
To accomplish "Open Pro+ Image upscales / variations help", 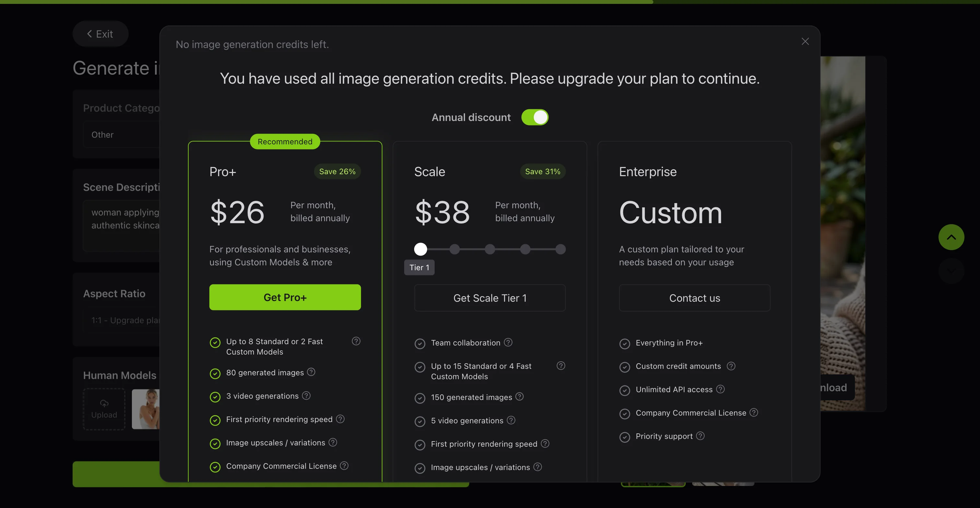I will [333, 442].
